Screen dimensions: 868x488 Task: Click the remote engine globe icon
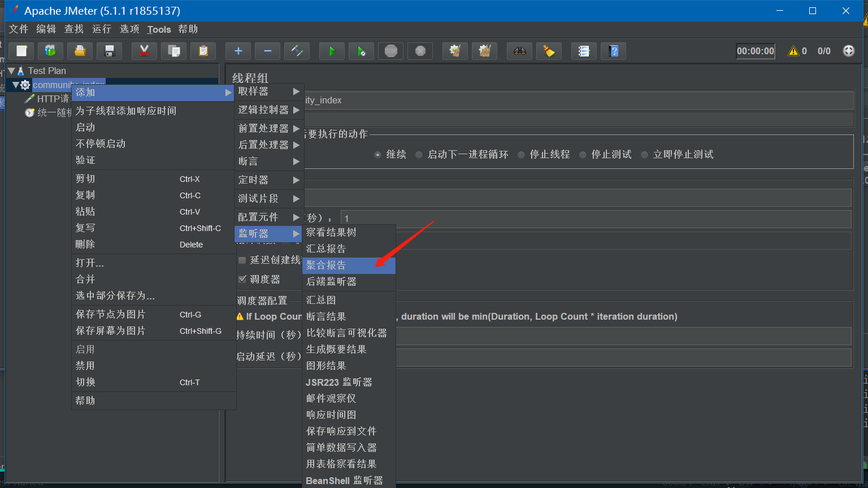849,51
